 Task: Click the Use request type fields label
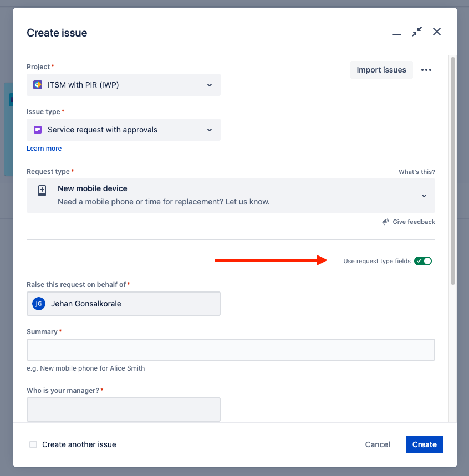click(x=377, y=261)
